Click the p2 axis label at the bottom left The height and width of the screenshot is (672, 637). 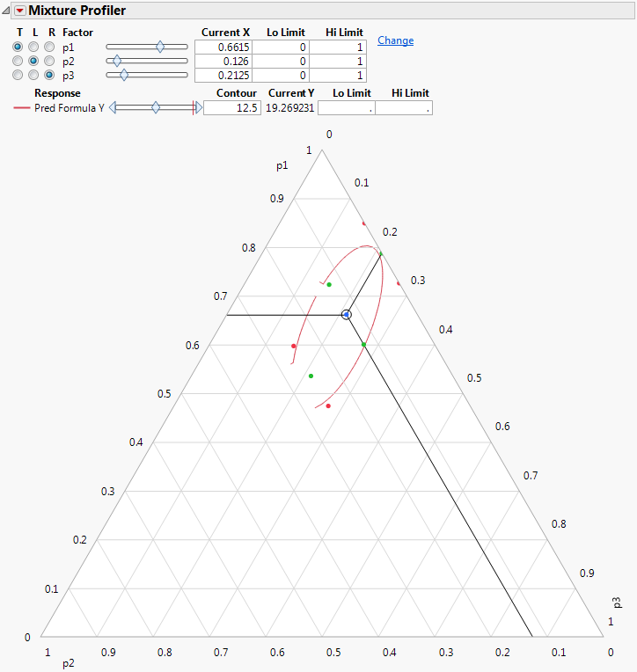(68, 664)
